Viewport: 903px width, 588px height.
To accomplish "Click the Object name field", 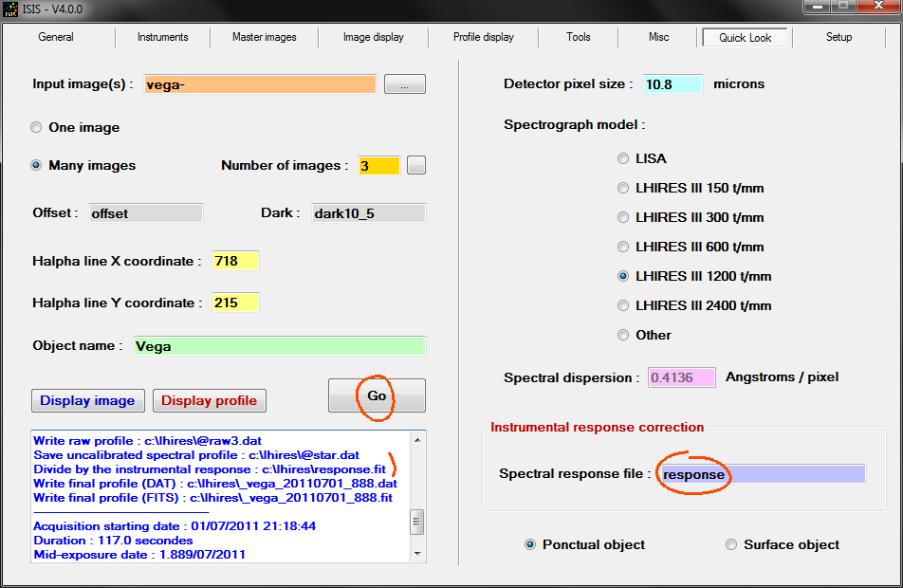I will pyautogui.click(x=279, y=346).
